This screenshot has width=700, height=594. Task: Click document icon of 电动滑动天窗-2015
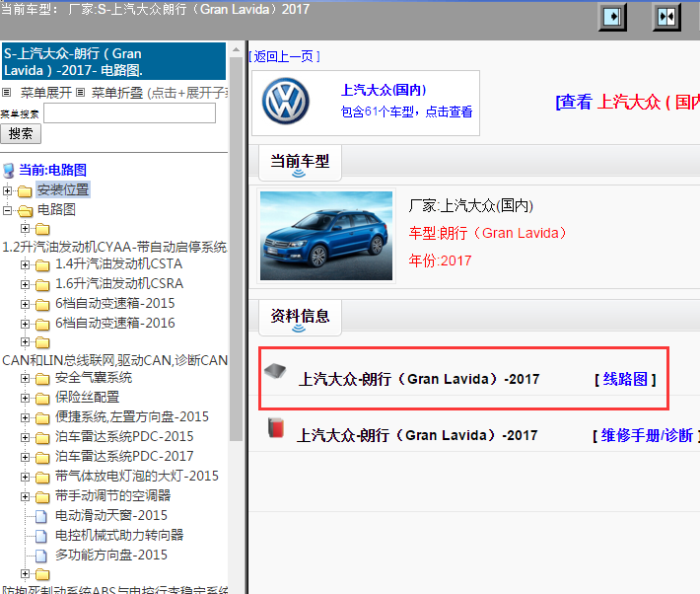click(41, 516)
